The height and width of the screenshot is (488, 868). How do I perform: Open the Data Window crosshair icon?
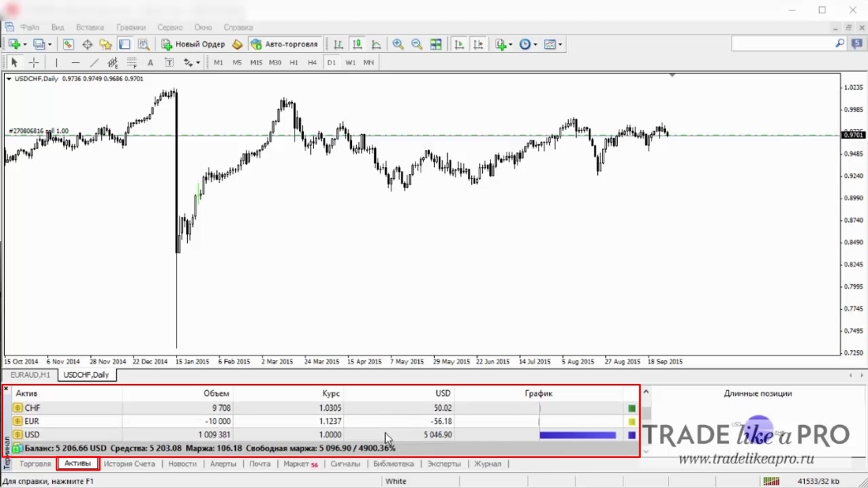[x=87, y=44]
